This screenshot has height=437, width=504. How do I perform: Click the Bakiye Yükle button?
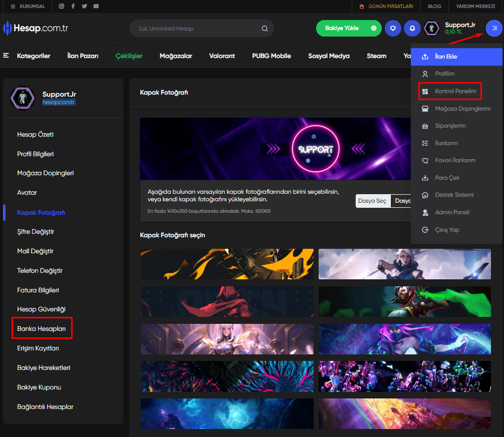349,28
